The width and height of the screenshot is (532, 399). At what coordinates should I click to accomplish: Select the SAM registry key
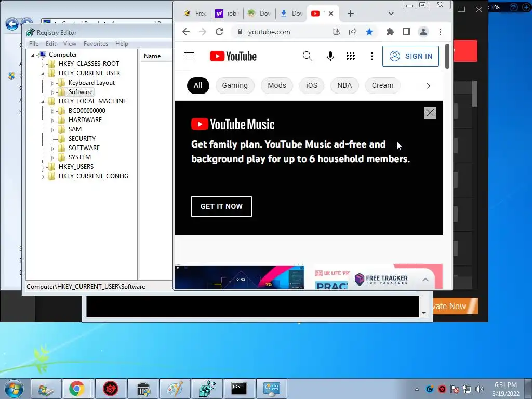75,129
